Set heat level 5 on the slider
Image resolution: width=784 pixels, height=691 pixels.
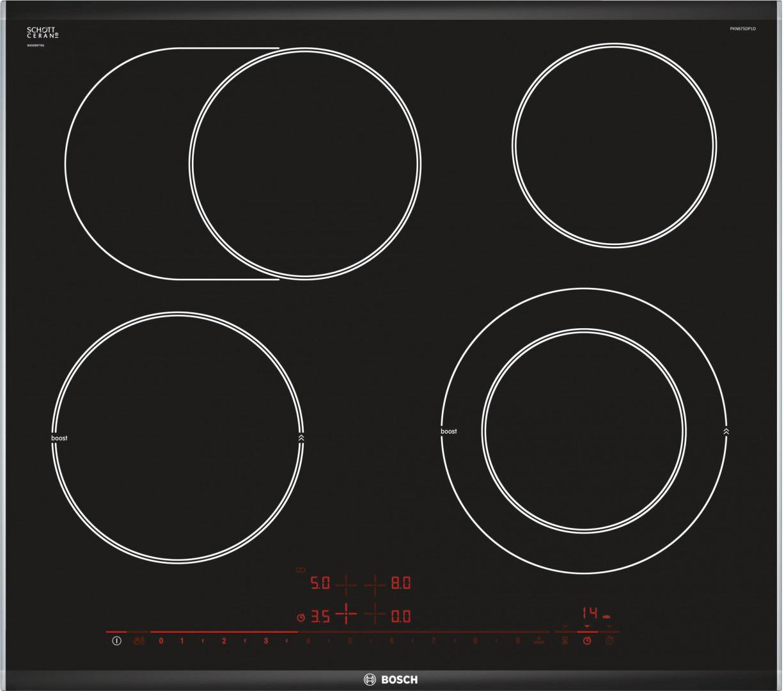(x=350, y=640)
